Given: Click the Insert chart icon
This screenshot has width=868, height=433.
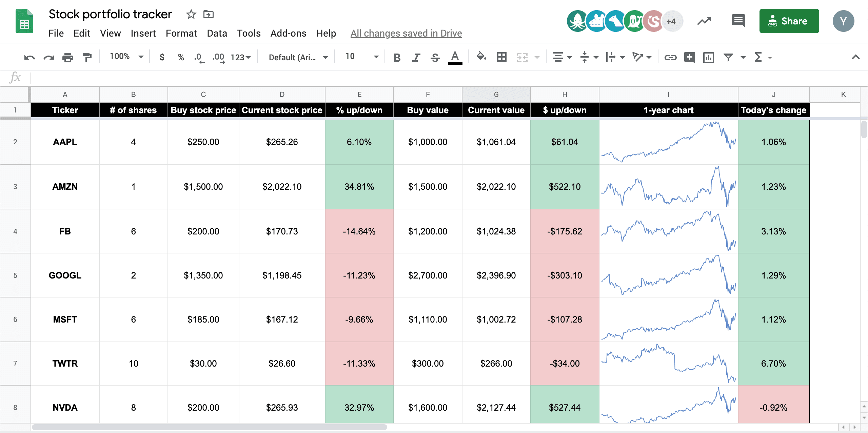Looking at the screenshot, I should coord(709,58).
